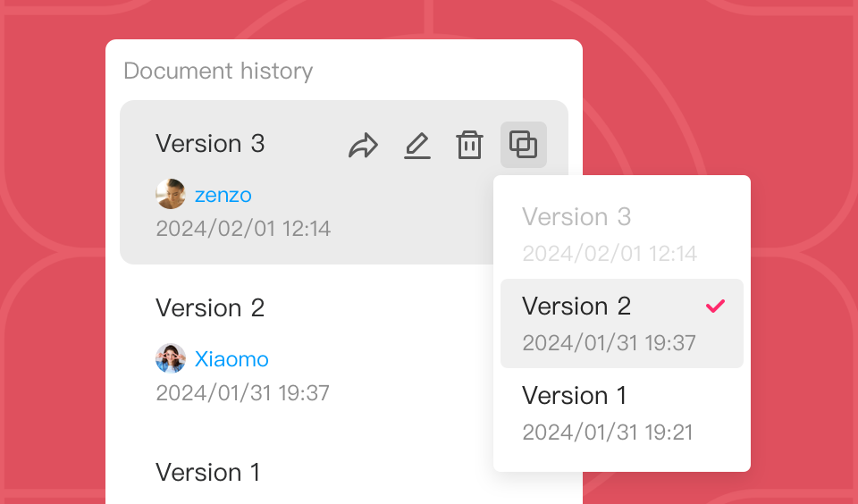Screen dimensions: 858x504
Task: Select the Version 3 history entry title
Action: (x=210, y=144)
